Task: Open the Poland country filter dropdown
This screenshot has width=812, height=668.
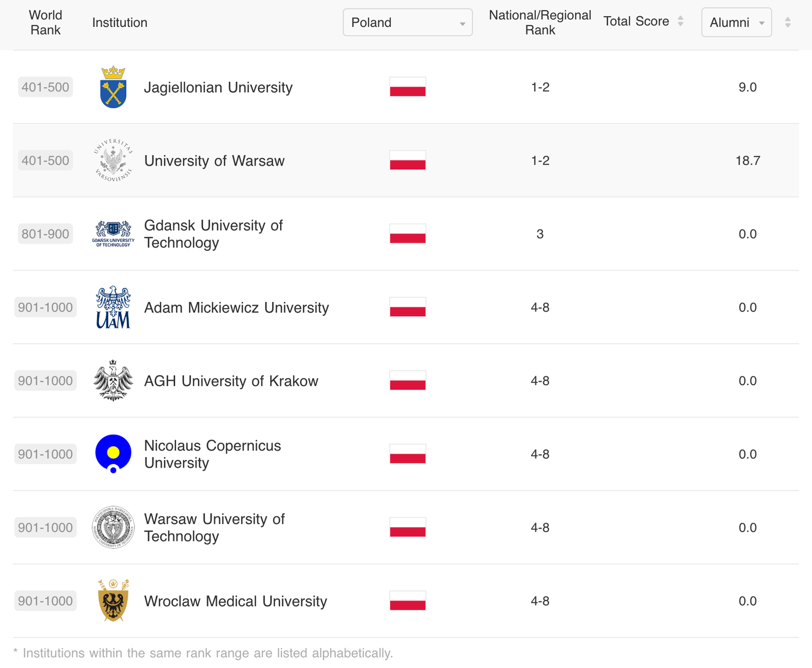Action: (408, 22)
